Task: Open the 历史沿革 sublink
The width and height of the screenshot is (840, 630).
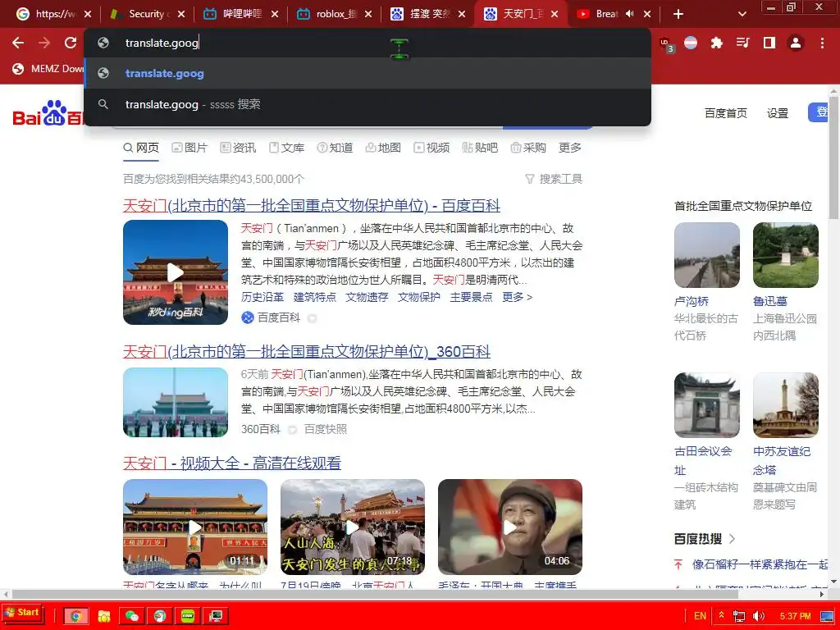Action: [262, 297]
